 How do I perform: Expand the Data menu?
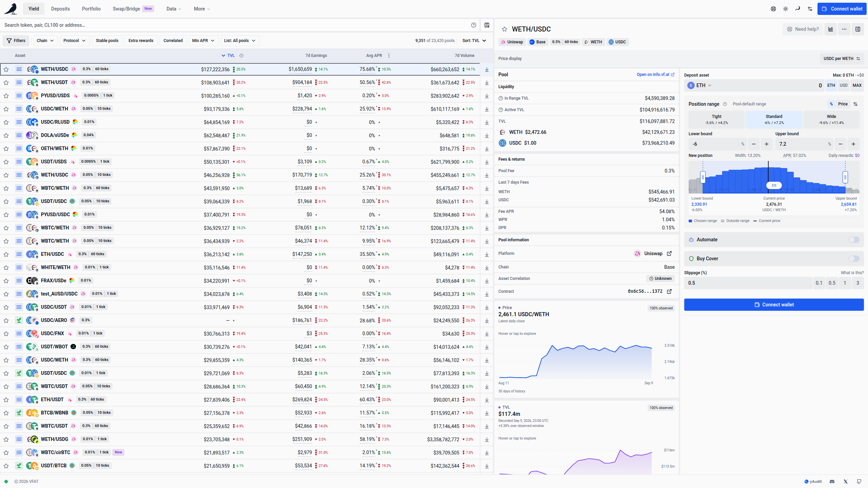[x=174, y=9]
